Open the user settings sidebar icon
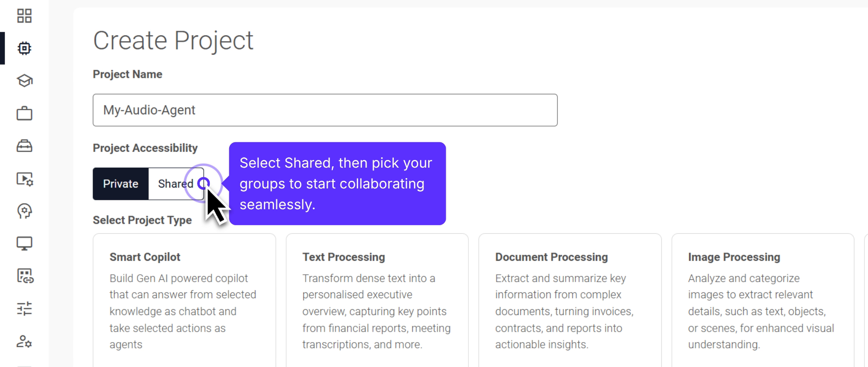Viewport: 868px width, 367px height. pyautogui.click(x=24, y=341)
